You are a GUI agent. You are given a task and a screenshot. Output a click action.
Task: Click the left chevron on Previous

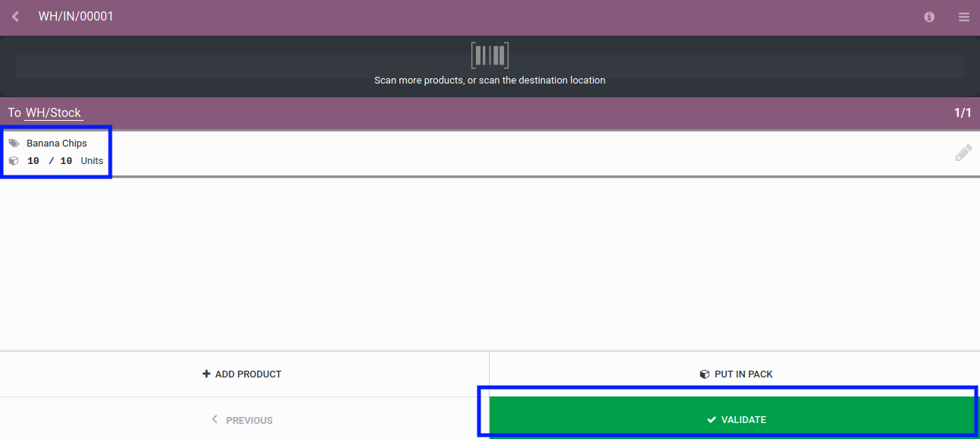tap(215, 419)
